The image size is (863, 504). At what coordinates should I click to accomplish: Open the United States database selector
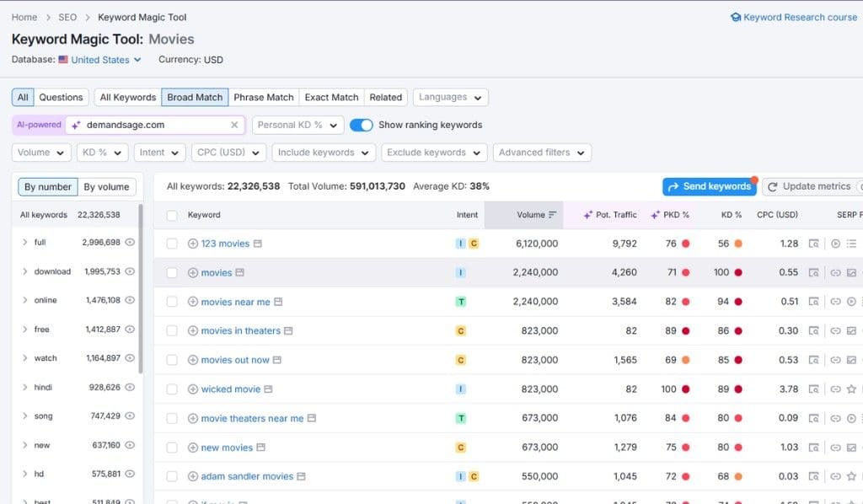100,60
